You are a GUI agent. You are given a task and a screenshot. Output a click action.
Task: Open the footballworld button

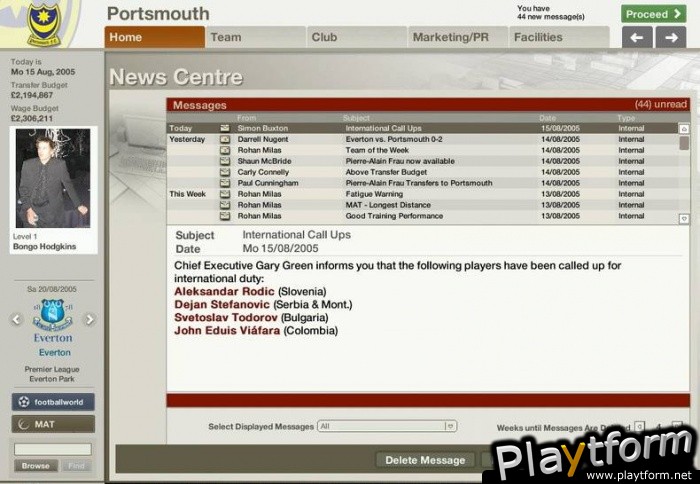[54, 401]
